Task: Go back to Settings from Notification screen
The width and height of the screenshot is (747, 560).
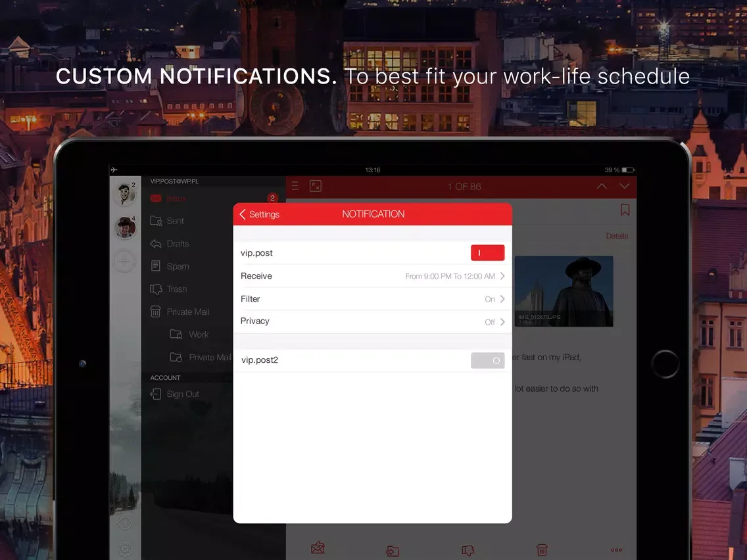Action: pyautogui.click(x=259, y=214)
